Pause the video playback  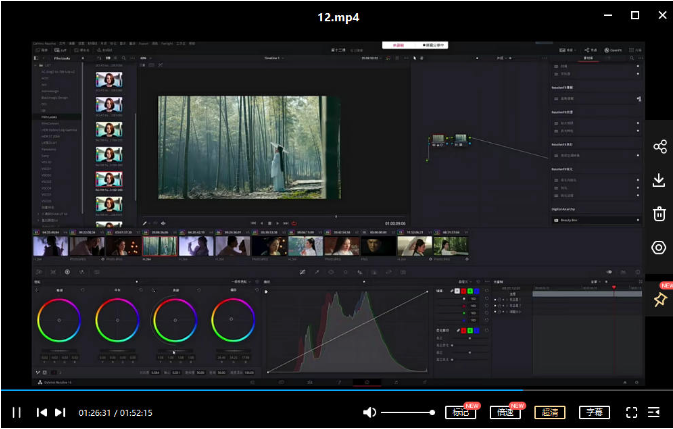pyautogui.click(x=16, y=413)
